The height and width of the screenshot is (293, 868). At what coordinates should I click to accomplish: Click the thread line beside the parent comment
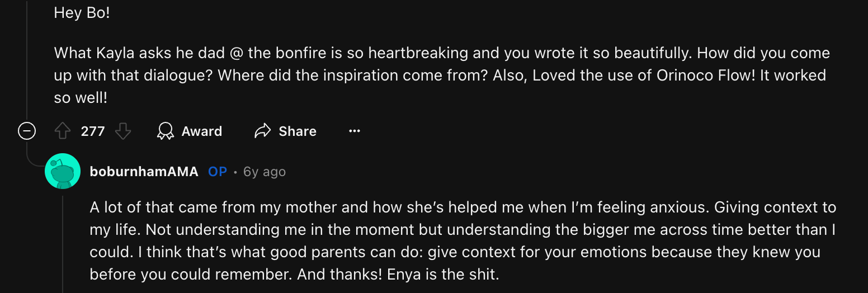(27, 56)
